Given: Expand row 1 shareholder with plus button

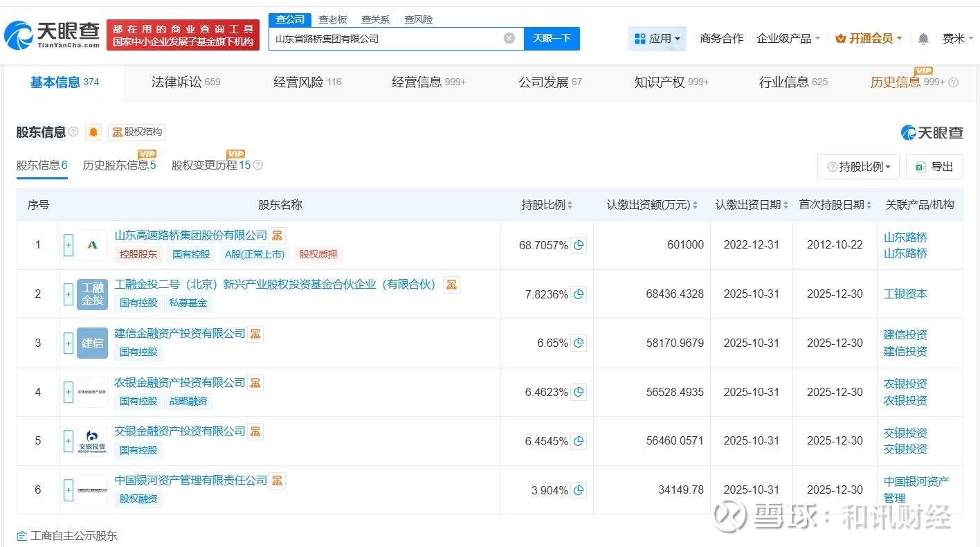Looking at the screenshot, I should (x=69, y=245).
